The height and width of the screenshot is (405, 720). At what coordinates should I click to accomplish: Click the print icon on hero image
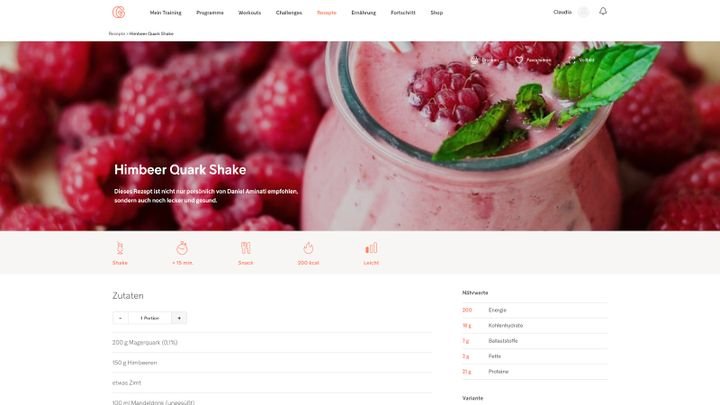point(475,60)
